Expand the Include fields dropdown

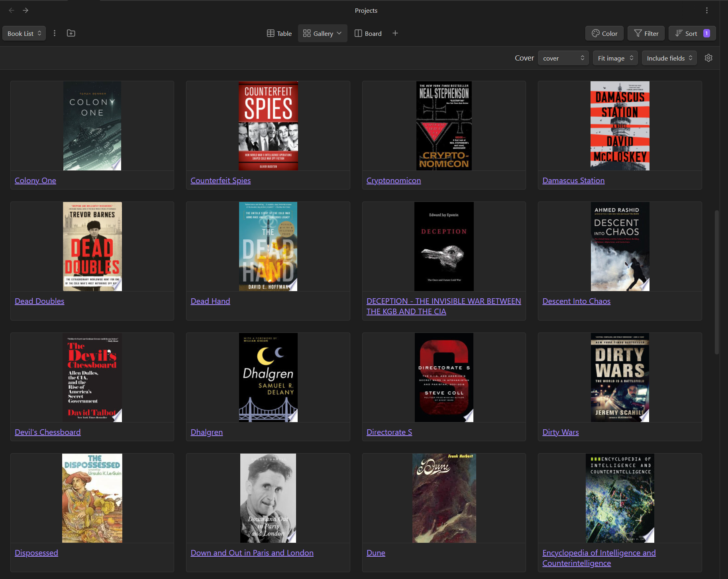coord(669,58)
